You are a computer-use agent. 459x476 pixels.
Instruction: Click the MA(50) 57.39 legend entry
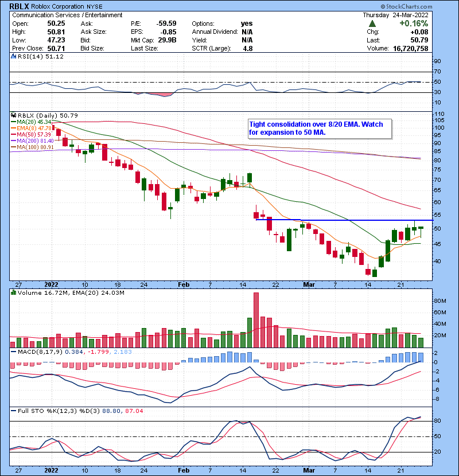pos(32,134)
